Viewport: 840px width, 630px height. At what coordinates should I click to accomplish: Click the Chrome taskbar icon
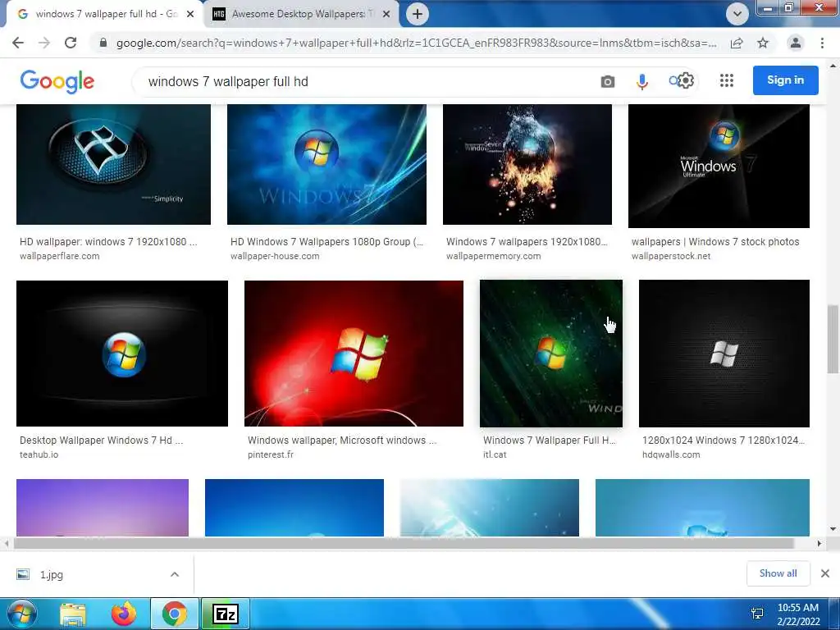(175, 614)
